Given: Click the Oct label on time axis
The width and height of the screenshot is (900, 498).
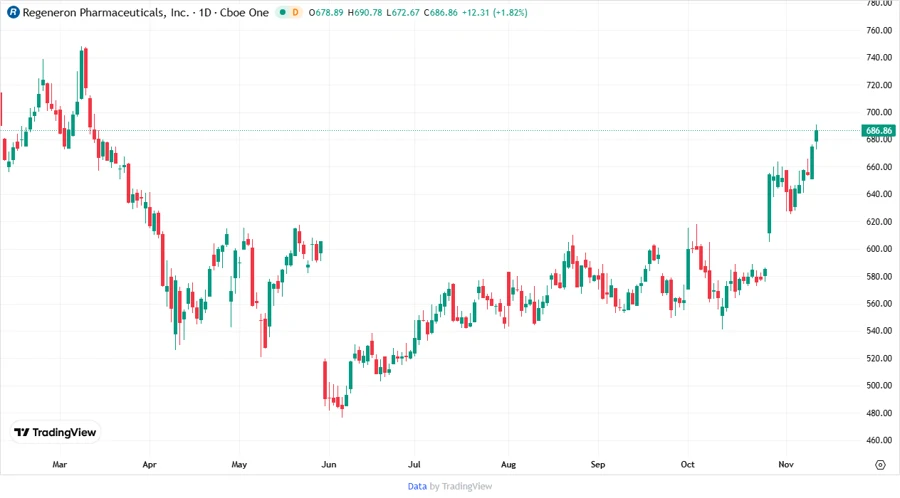Looking at the screenshot, I should 688,464.
